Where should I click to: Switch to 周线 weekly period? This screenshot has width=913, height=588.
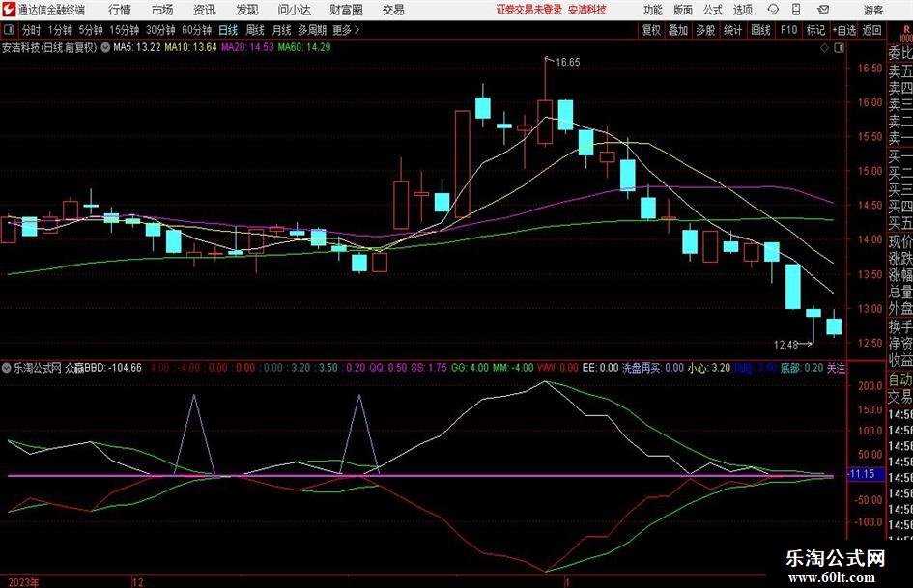tap(255, 30)
